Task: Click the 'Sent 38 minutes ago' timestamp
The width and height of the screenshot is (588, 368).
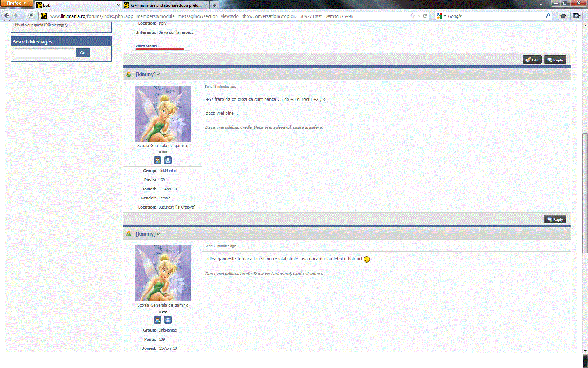Action: click(x=220, y=246)
